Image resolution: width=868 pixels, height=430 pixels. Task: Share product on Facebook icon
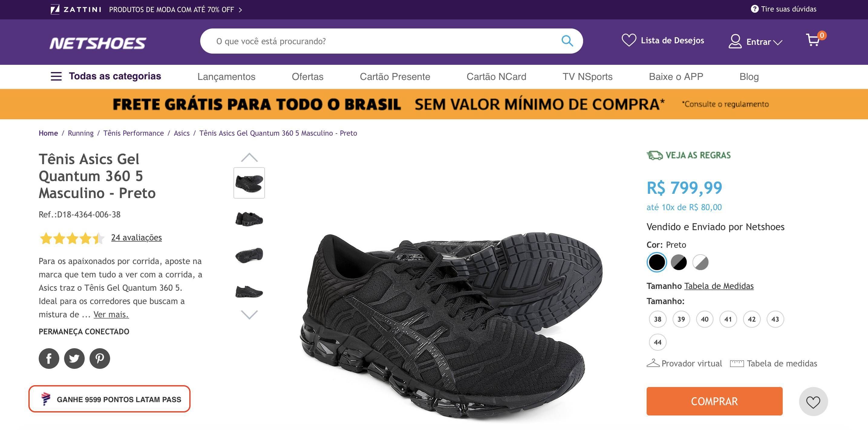[x=49, y=358]
